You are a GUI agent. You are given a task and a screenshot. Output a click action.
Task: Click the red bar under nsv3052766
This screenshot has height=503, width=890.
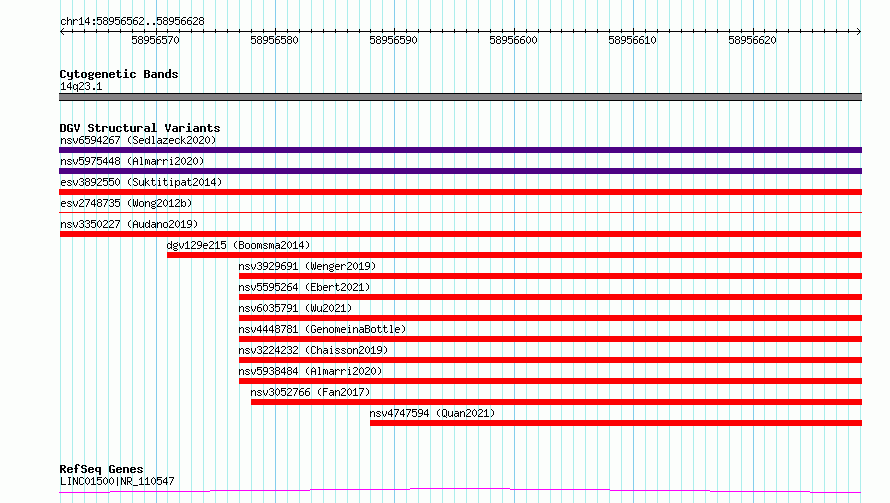pos(556,402)
